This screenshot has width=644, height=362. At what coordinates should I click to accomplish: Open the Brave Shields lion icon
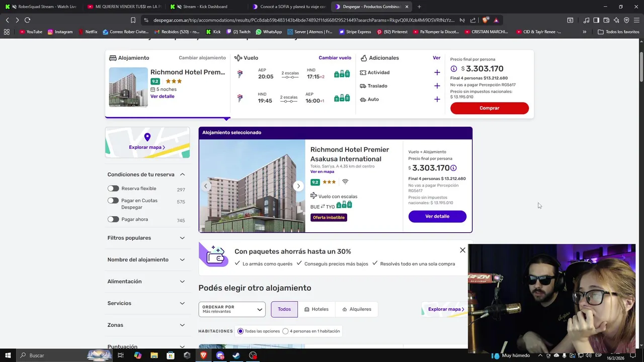coord(485,20)
